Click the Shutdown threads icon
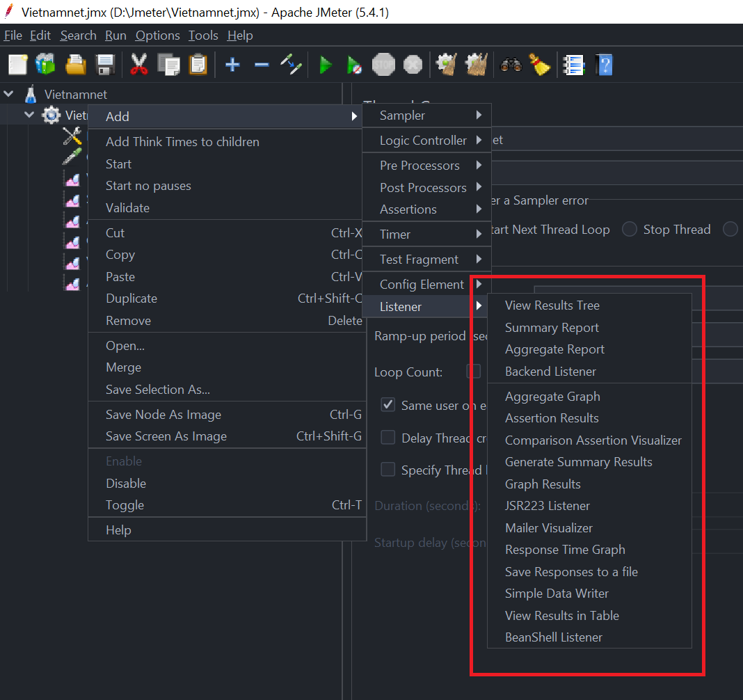Image resolution: width=743 pixels, height=700 pixels. [x=413, y=65]
